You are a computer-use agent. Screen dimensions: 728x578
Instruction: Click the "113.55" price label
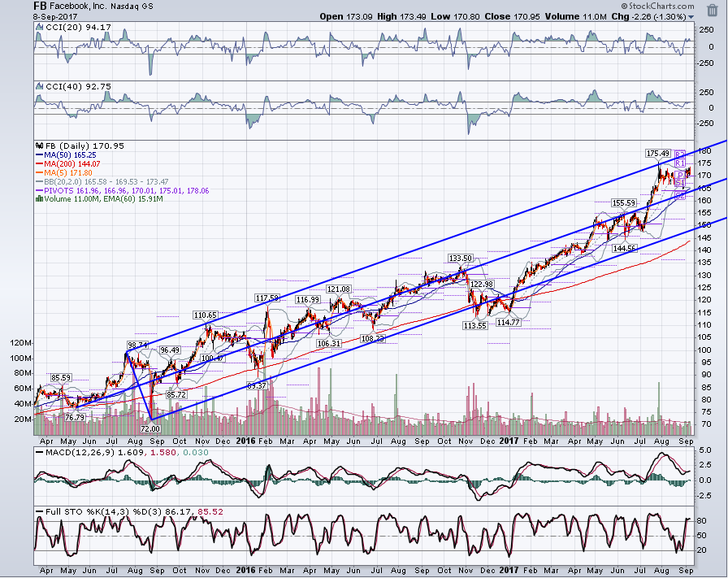(475, 326)
